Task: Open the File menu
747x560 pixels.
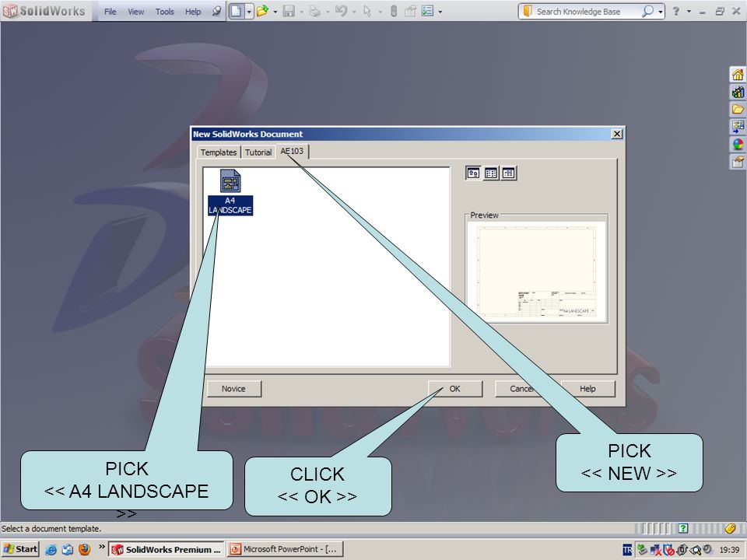Action: 110,12
